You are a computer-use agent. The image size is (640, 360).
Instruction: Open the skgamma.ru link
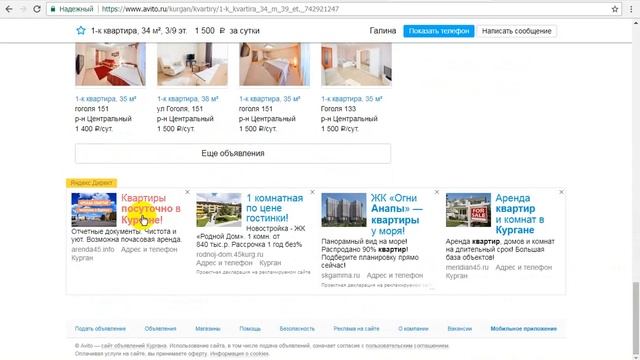[x=340, y=276]
